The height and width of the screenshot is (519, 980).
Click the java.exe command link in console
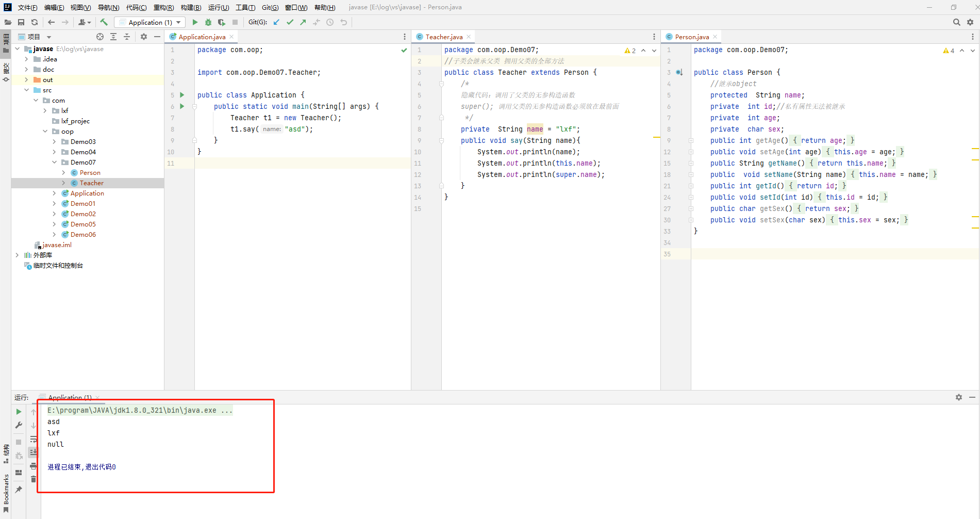pos(140,411)
